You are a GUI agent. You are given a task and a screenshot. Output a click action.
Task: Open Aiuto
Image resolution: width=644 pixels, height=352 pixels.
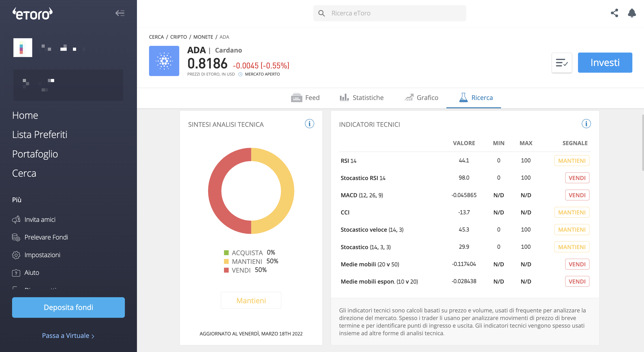(32, 273)
